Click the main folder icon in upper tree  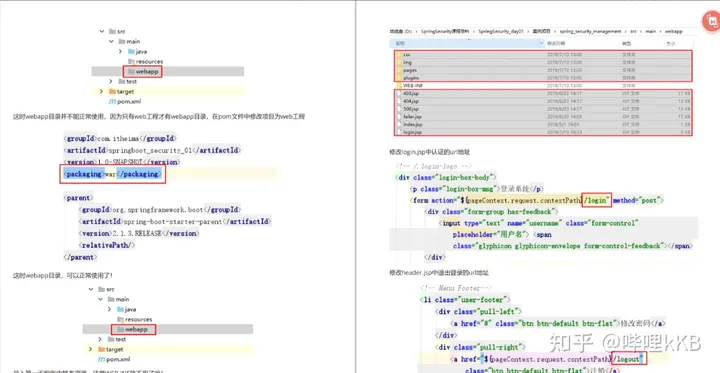[x=122, y=41]
